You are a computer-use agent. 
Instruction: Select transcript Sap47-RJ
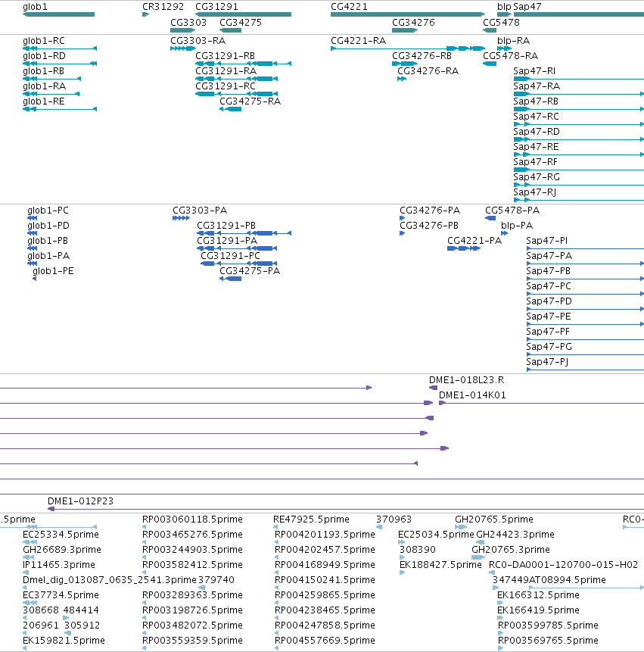[x=535, y=192]
